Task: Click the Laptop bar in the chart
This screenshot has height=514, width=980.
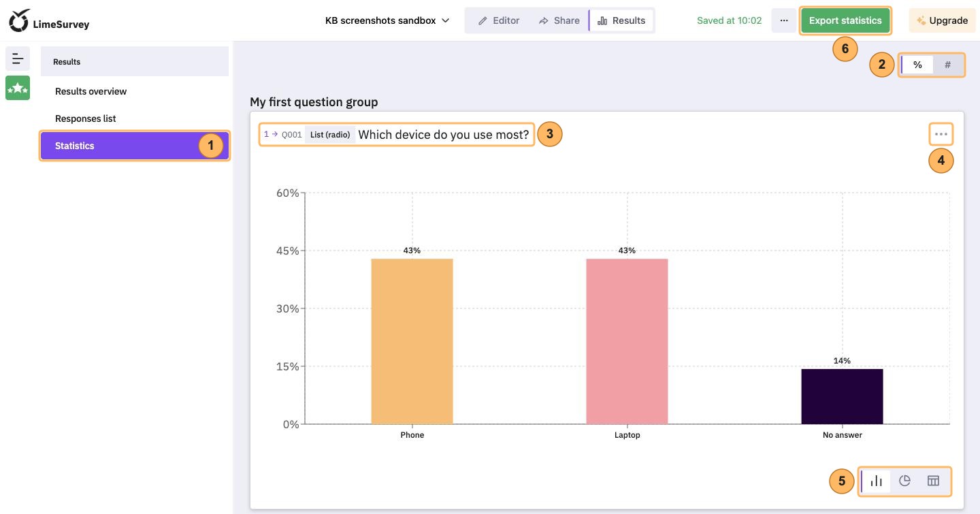Action: (627, 341)
